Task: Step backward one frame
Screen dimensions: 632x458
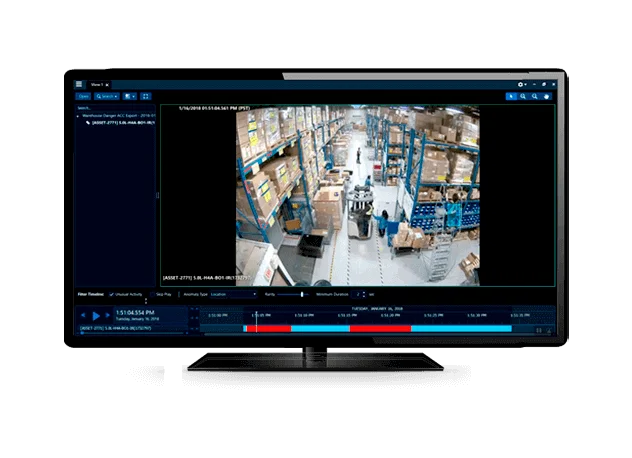Action: [x=83, y=316]
